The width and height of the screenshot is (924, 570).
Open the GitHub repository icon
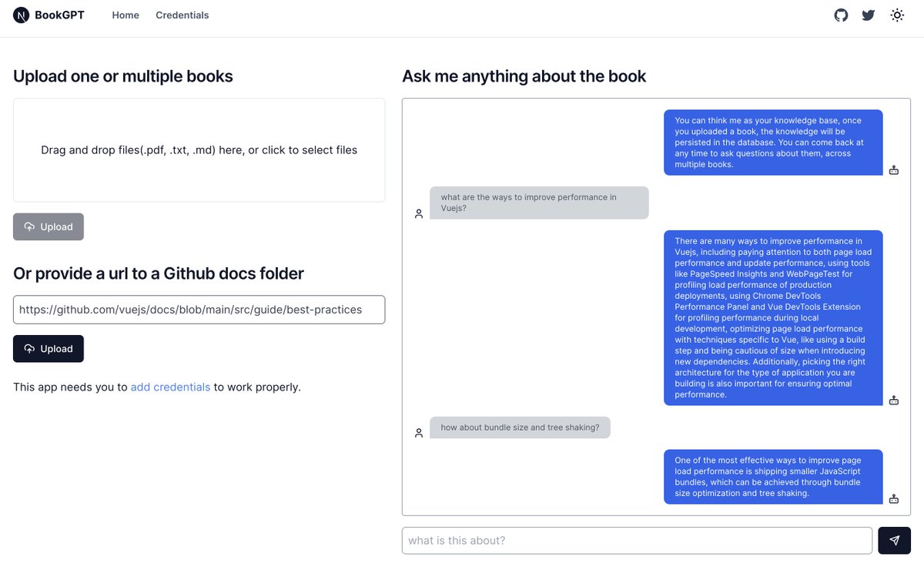[842, 15]
